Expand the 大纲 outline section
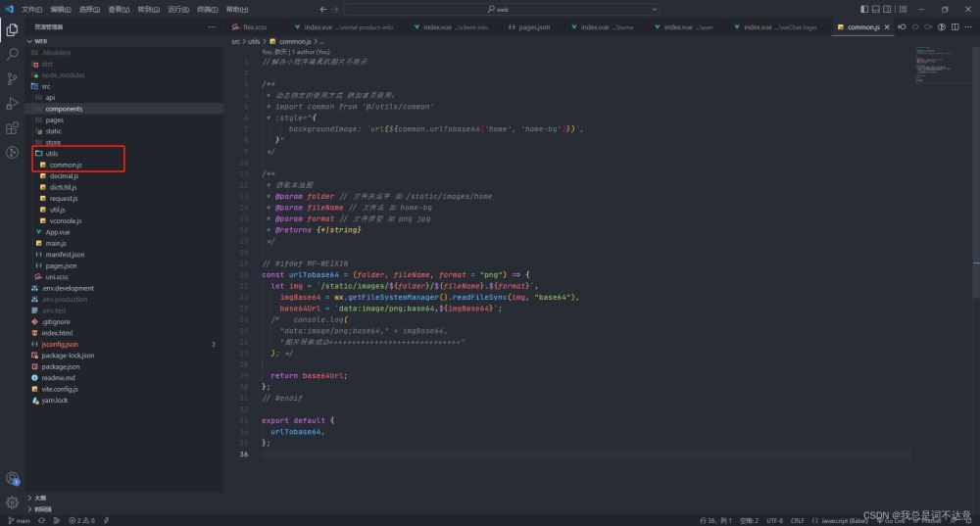The height and width of the screenshot is (526, 980). pos(40,498)
